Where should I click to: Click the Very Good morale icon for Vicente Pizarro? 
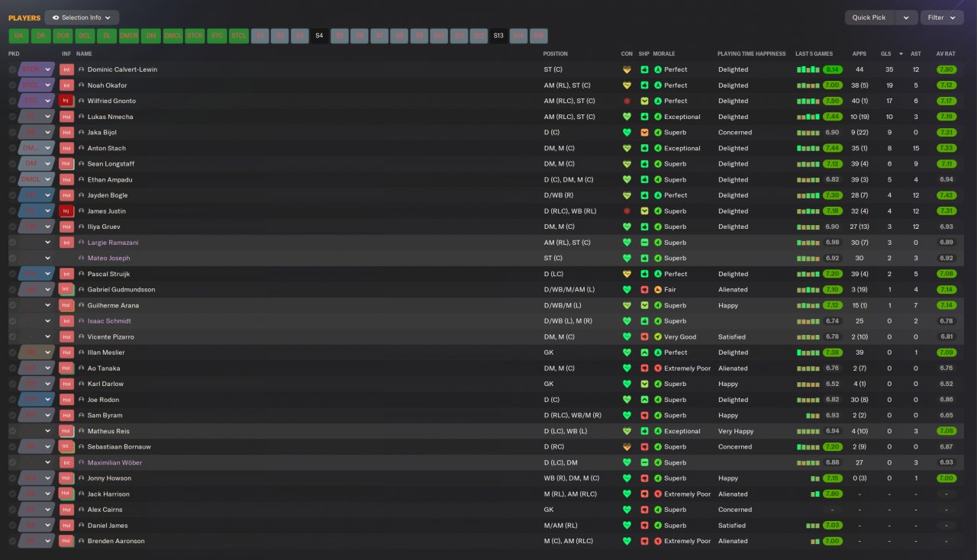coord(658,337)
